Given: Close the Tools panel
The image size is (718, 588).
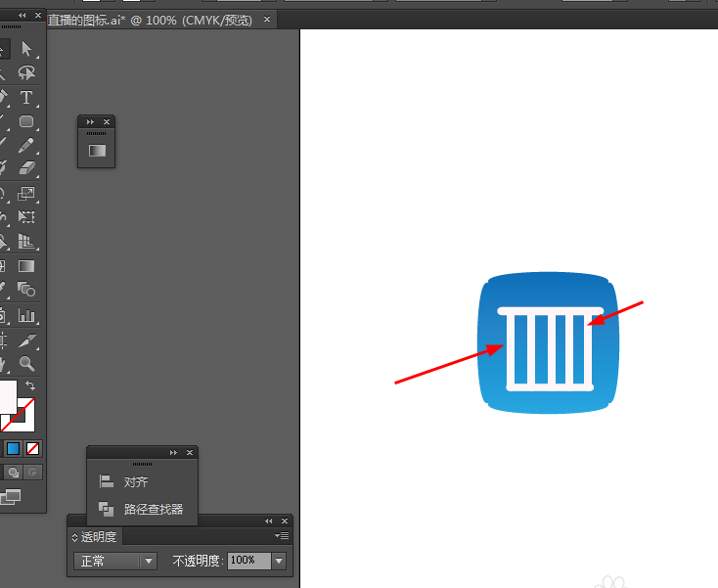Looking at the screenshot, I should point(38,15).
